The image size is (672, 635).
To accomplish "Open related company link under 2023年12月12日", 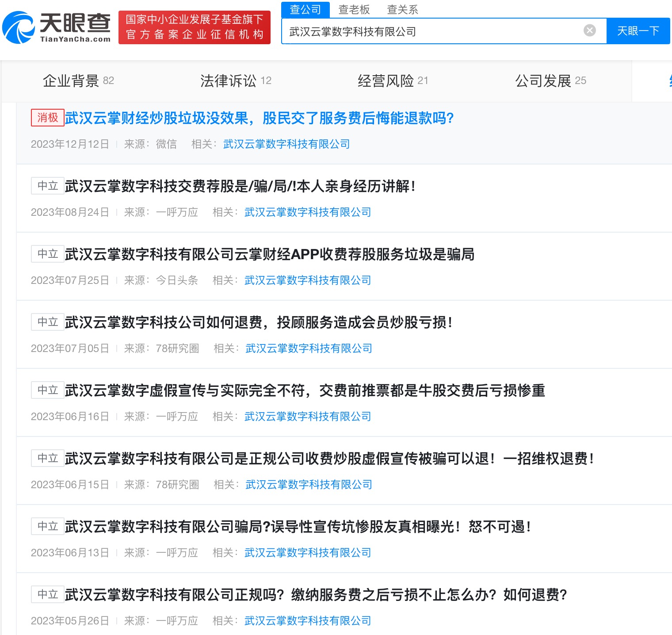I will (x=286, y=144).
